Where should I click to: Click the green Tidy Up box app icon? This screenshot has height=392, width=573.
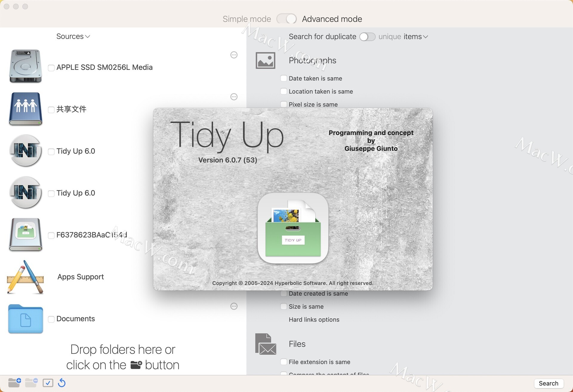tap(293, 228)
